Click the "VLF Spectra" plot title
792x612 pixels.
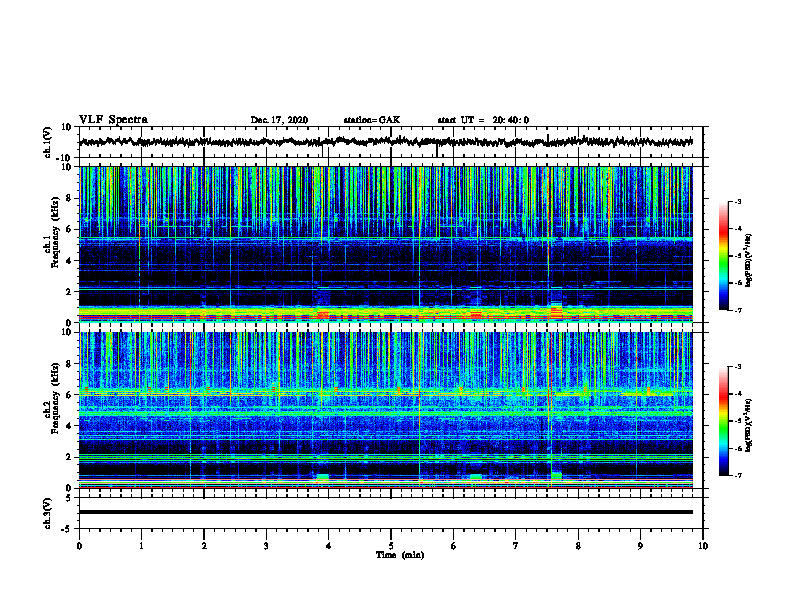click(x=113, y=120)
